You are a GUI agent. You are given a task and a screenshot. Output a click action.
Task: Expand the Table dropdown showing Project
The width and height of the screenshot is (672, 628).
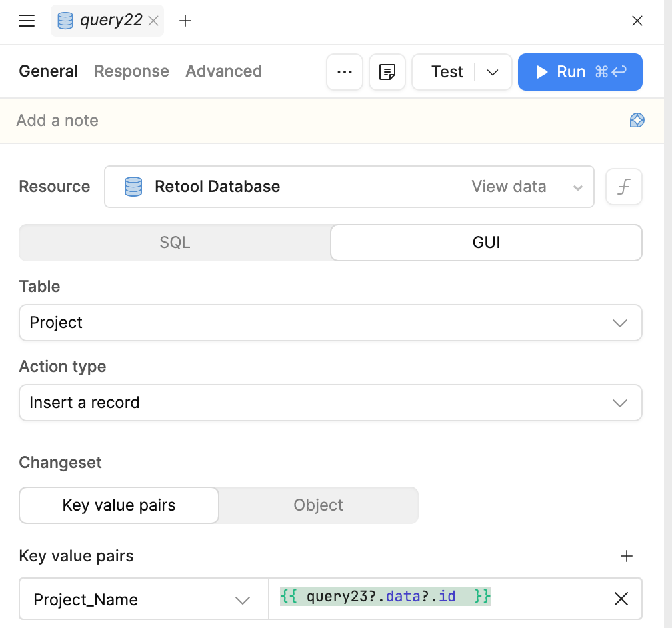[330, 323]
